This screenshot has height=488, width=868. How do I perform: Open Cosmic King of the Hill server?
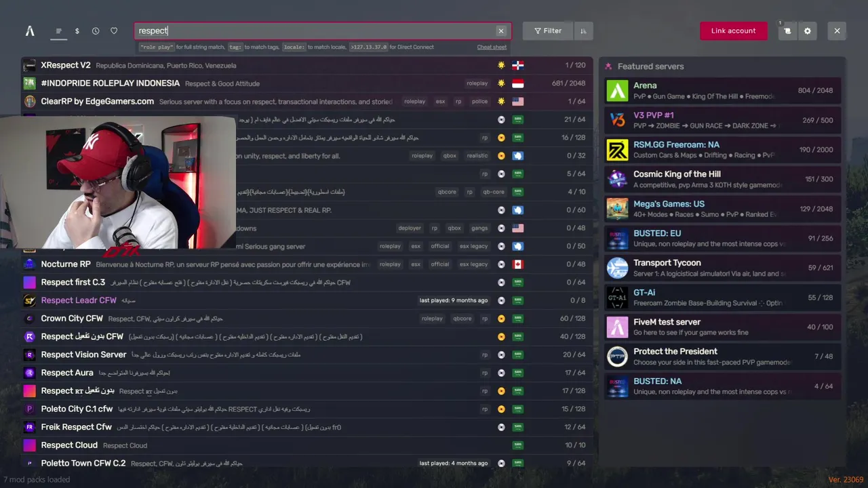click(723, 179)
